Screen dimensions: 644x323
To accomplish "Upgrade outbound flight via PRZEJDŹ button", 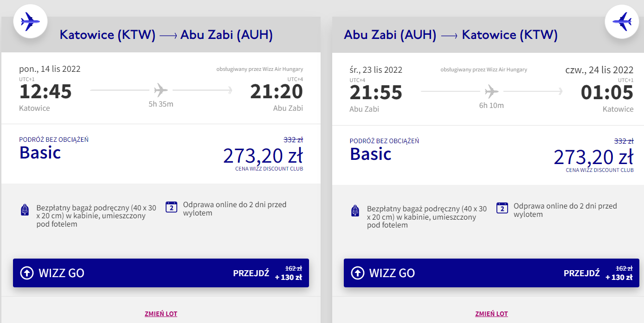I will tap(251, 273).
